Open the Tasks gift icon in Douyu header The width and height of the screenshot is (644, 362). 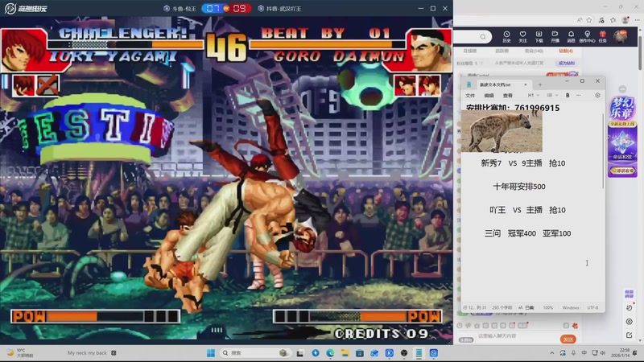602,36
